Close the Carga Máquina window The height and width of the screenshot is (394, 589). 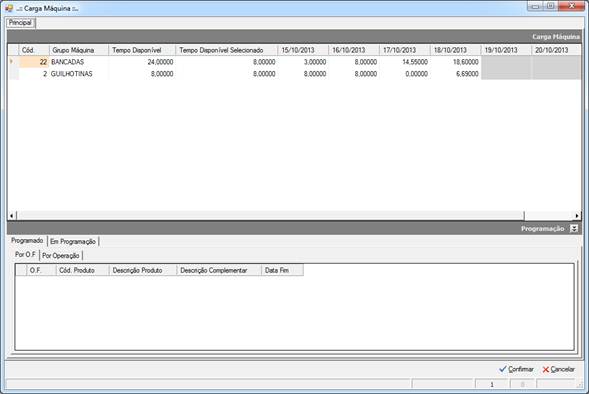[x=571, y=6]
